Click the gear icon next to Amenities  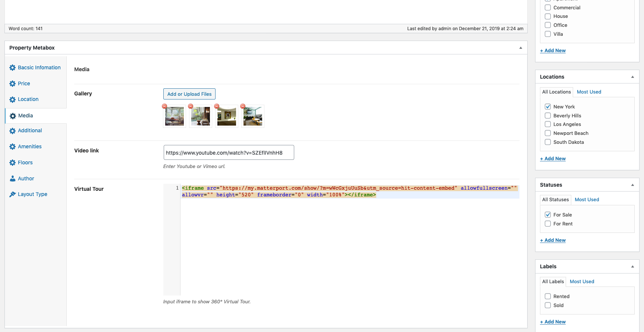coord(12,147)
